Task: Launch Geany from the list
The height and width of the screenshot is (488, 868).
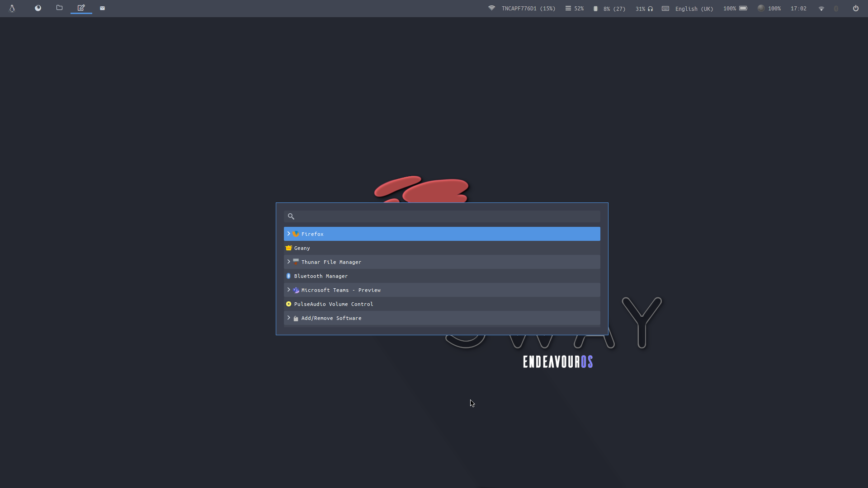Action: pos(442,248)
